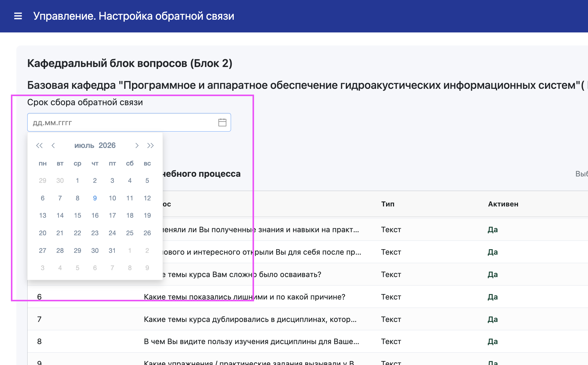This screenshot has width=588, height=365.
Task: Click the number 7 row index cell
Action: click(x=39, y=319)
